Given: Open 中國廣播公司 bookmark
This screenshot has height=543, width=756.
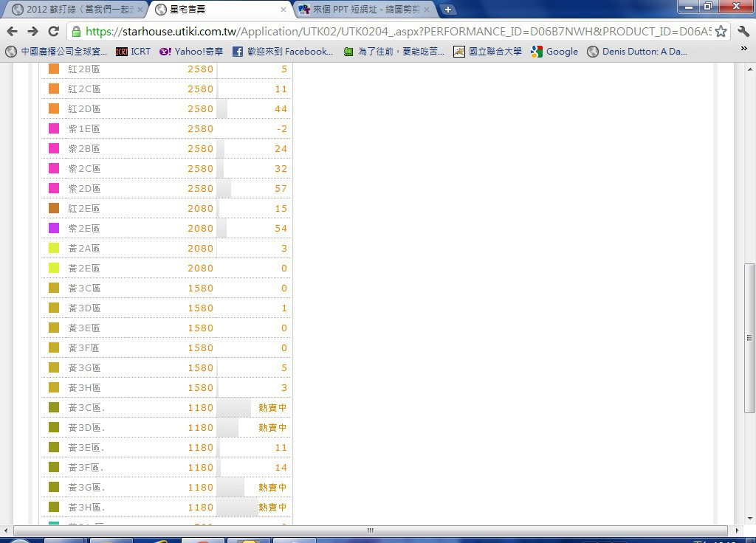Looking at the screenshot, I should 56,52.
